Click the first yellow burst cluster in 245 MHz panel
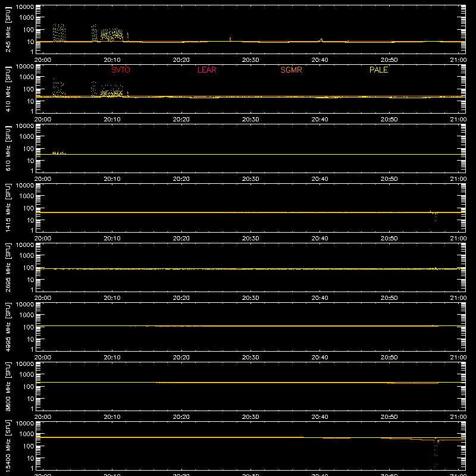Screen dimensions: 476x476 (59, 33)
